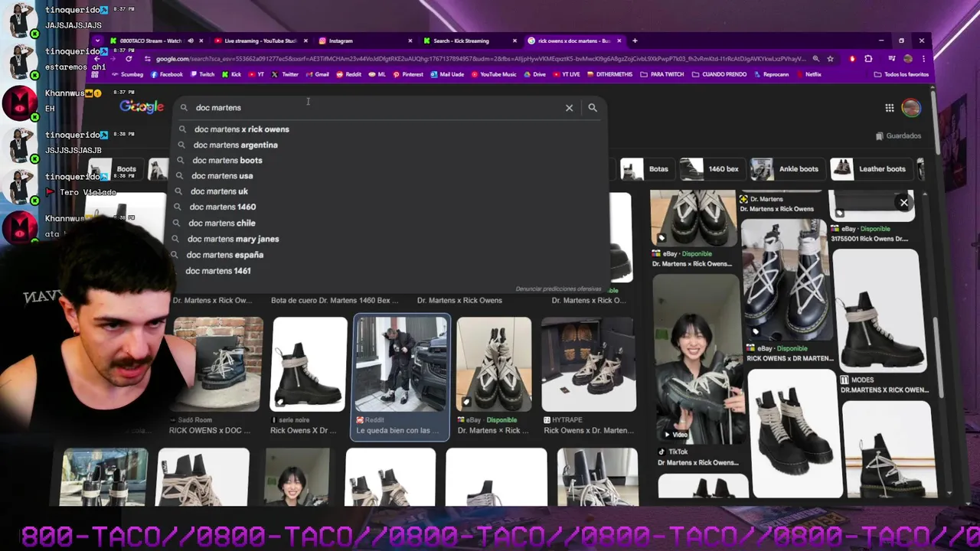Choose suggestion doc martens 1461
This screenshot has width=980, height=551.
[217, 271]
